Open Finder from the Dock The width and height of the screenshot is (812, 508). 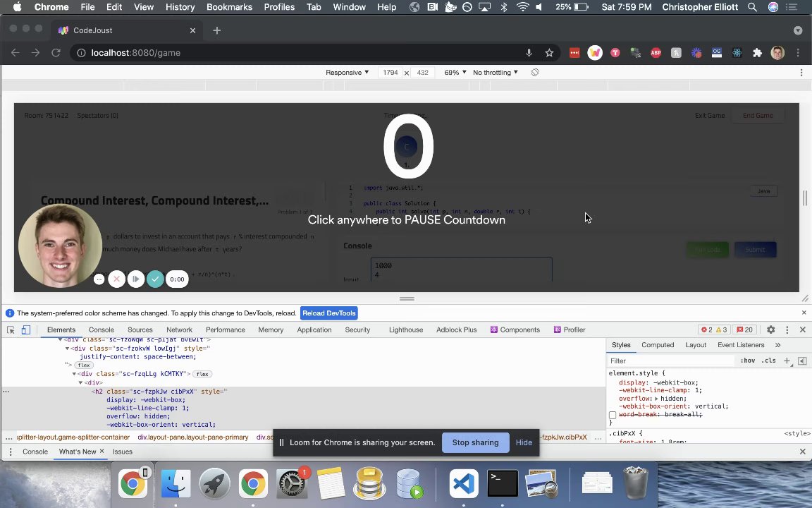pyautogui.click(x=176, y=483)
